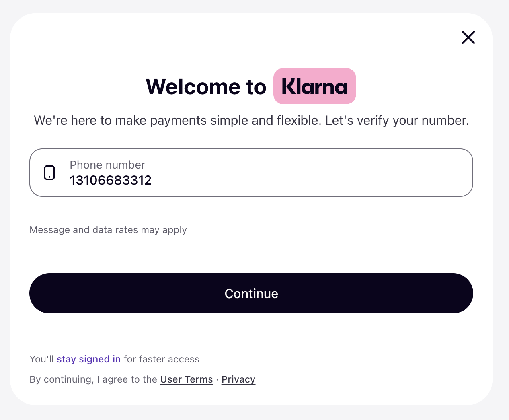This screenshot has width=509, height=420.
Task: Close the Klarna welcome dialog
Action: point(468,37)
